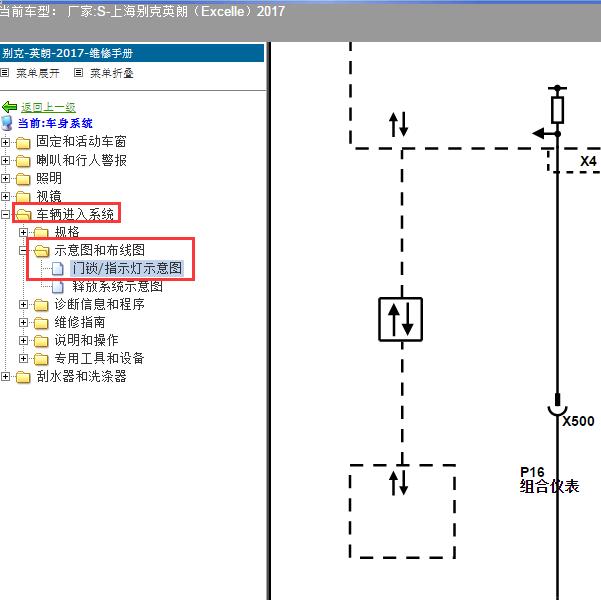Select the 视镜 tree item
Image resolution: width=601 pixels, height=600 pixels.
pos(49,196)
